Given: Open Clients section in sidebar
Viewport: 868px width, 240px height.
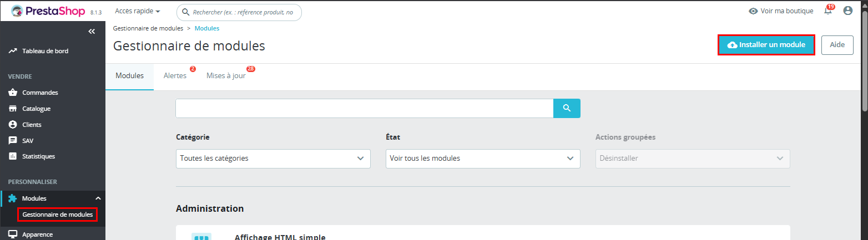Looking at the screenshot, I should coord(32,125).
